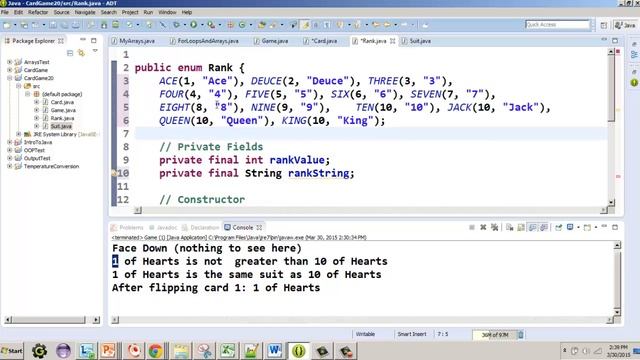Minimize the Package Explorer view
This screenshot has height=360, width=640.
pyautogui.click(x=83, y=40)
